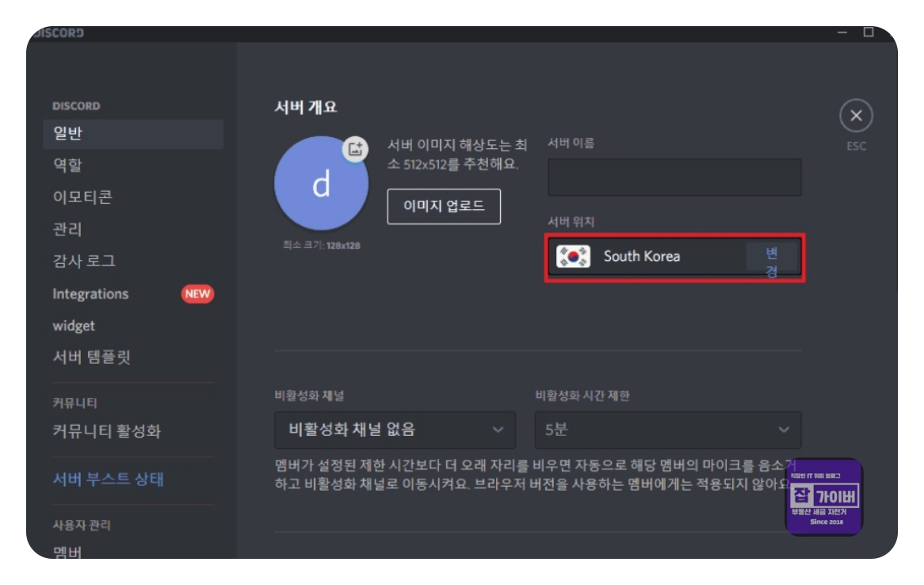Screen dimensions: 924x585
Task: Click the South Korea flag icon
Action: 575,255
